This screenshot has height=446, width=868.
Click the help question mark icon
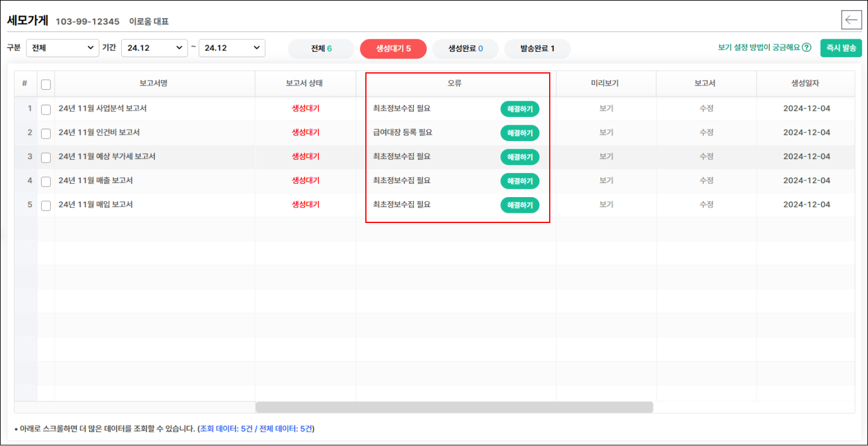click(x=807, y=48)
